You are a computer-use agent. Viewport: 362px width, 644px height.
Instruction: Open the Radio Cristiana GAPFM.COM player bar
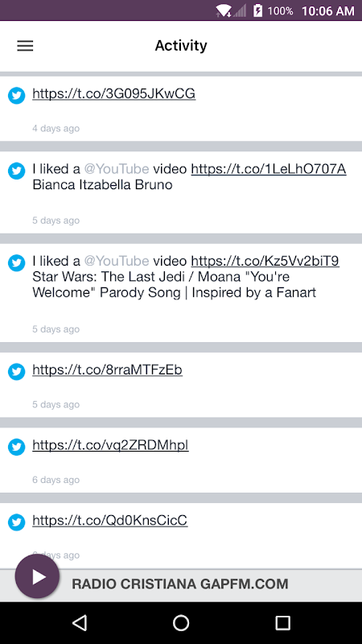[x=181, y=585]
